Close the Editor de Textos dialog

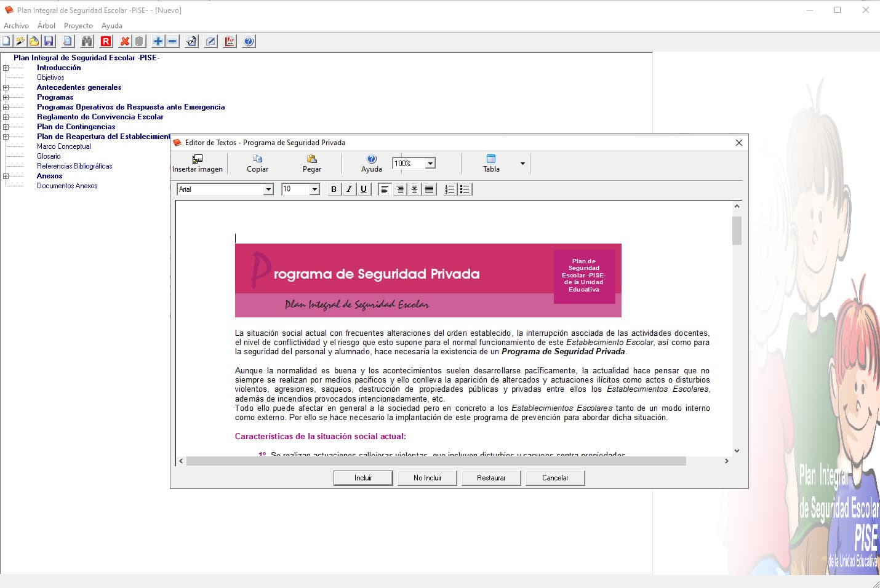click(x=739, y=143)
